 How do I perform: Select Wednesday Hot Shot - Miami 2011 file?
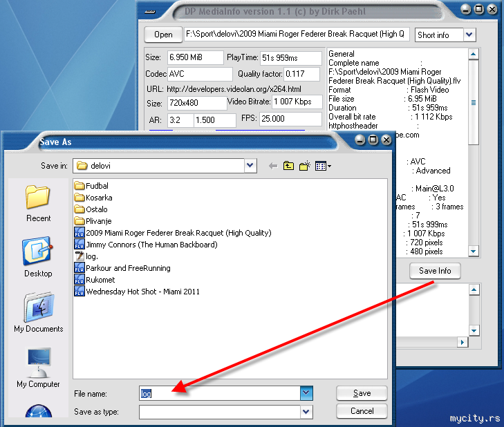point(137,292)
